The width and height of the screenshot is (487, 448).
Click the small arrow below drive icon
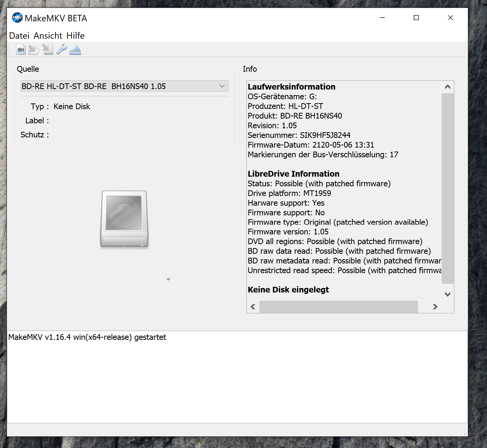tap(168, 280)
